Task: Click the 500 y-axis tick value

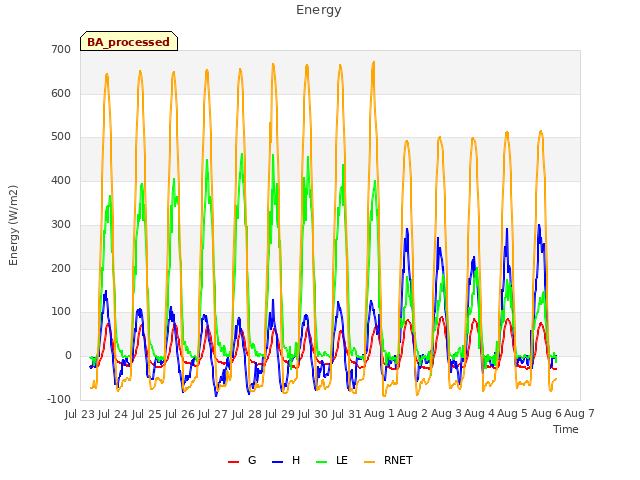Action: point(61,137)
